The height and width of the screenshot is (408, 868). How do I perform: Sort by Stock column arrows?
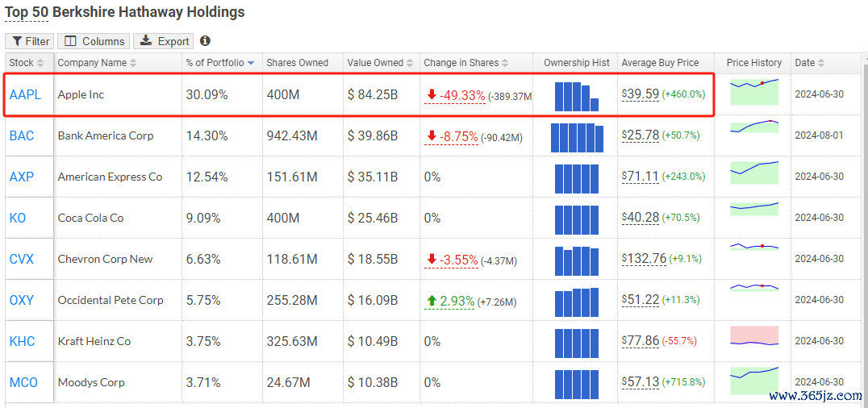tap(41, 63)
